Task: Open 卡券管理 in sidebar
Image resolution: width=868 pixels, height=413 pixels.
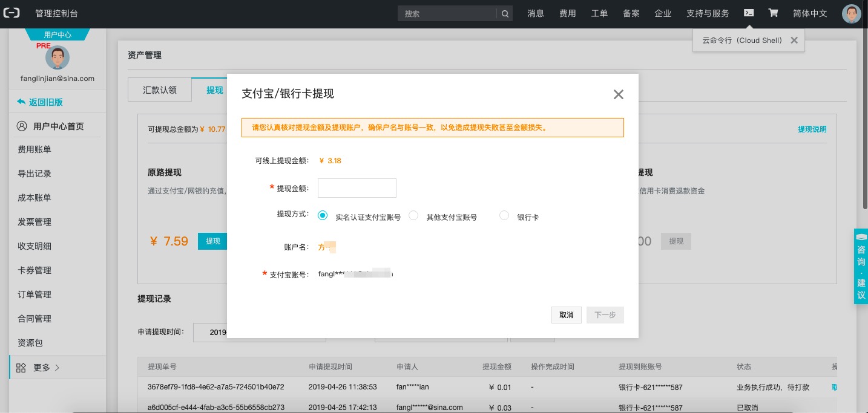Action: point(35,270)
